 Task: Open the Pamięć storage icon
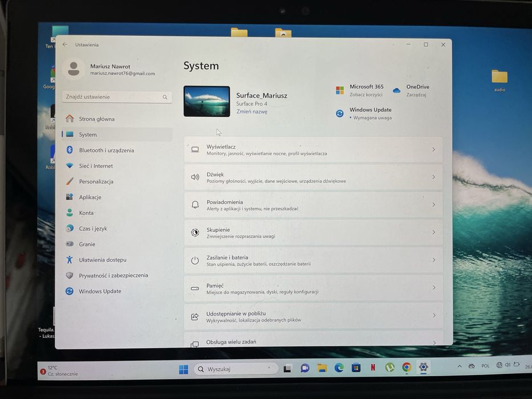195,288
